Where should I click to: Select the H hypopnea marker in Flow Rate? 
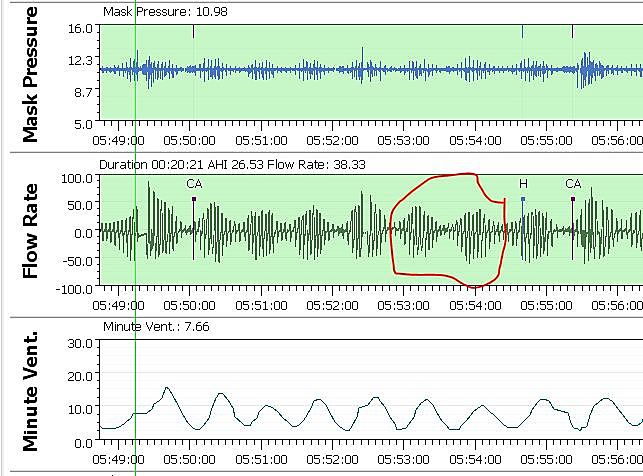click(522, 198)
